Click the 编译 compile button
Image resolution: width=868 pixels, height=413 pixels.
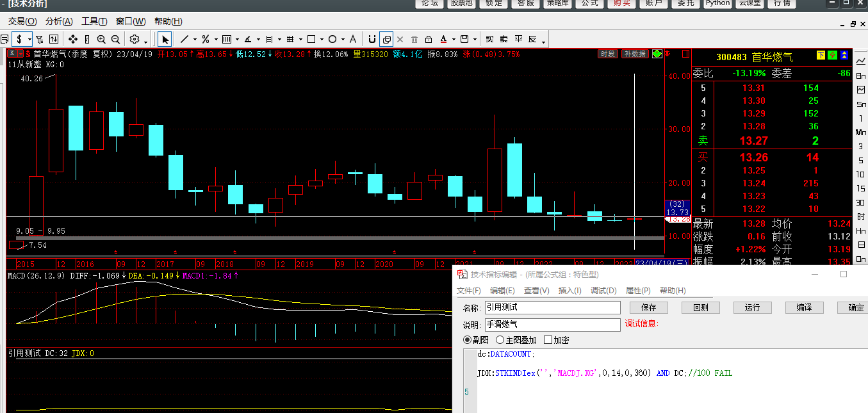805,307
